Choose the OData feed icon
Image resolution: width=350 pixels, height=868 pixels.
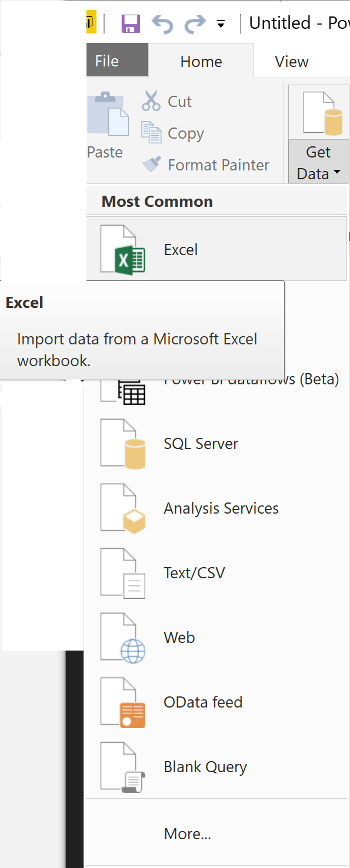point(122,702)
